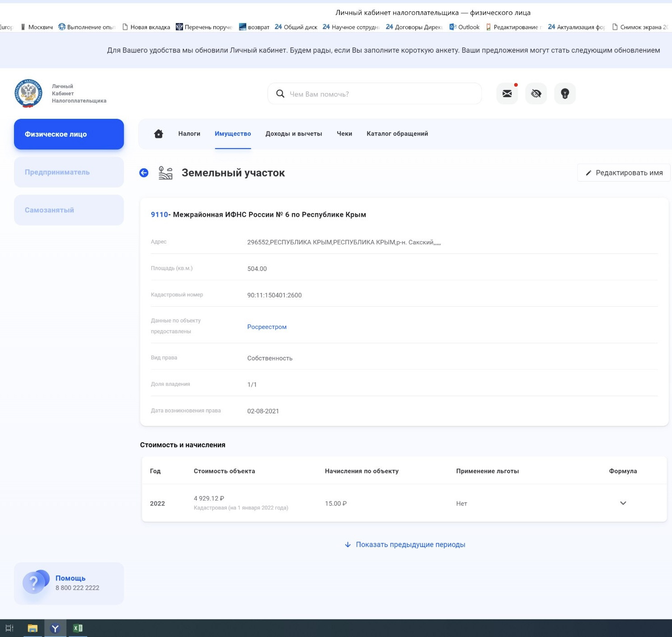Image resolution: width=672 pixels, height=637 pixels.
Task: Follow the Росреестром link
Action: [267, 327]
